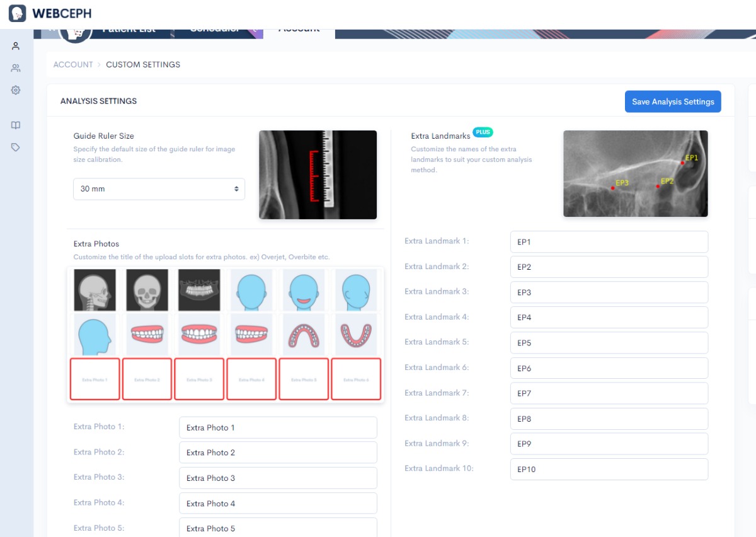The image size is (756, 537).
Task: Click the smiling blue face thumbnail
Action: click(x=304, y=290)
